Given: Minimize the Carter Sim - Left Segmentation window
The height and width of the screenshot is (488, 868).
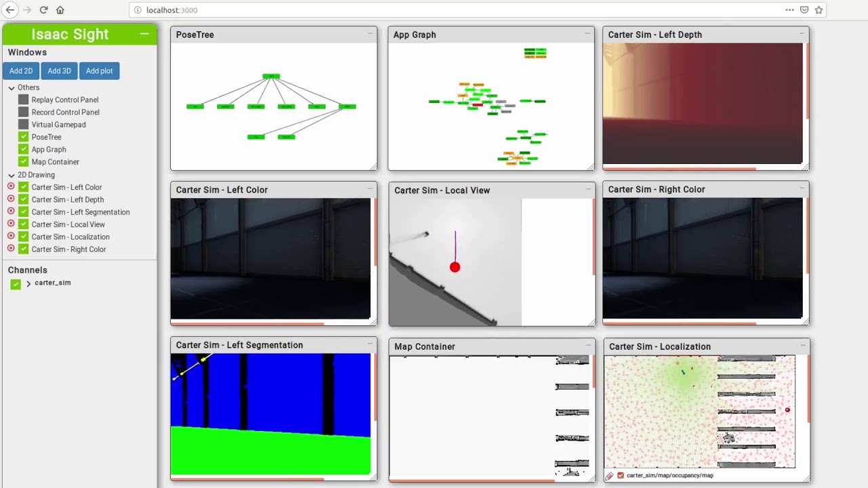Looking at the screenshot, I should [x=370, y=344].
